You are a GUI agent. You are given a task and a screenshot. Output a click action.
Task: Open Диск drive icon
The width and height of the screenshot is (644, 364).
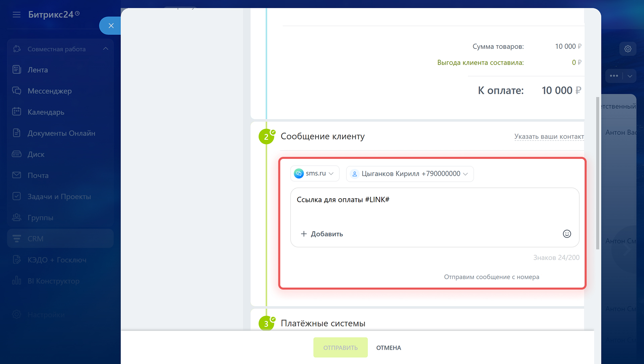click(x=16, y=154)
